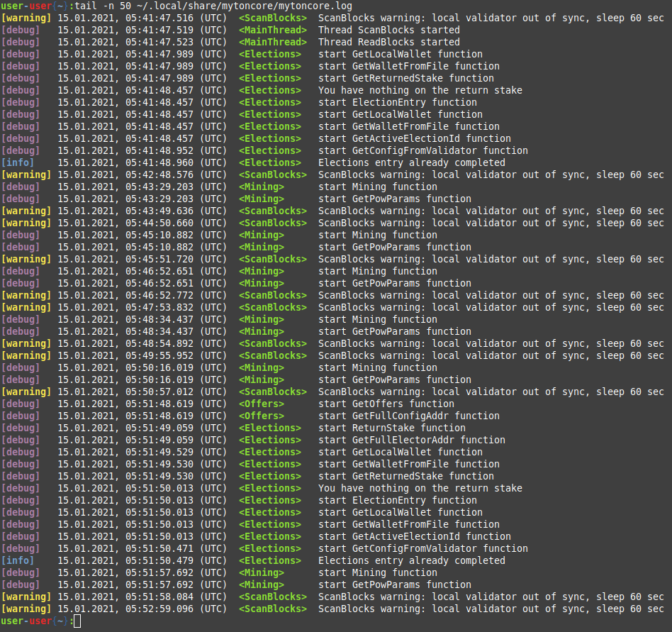Click the <ScanBlocks> tag at 05:47:53.832
The height and width of the screenshot is (632, 672).
272,307
